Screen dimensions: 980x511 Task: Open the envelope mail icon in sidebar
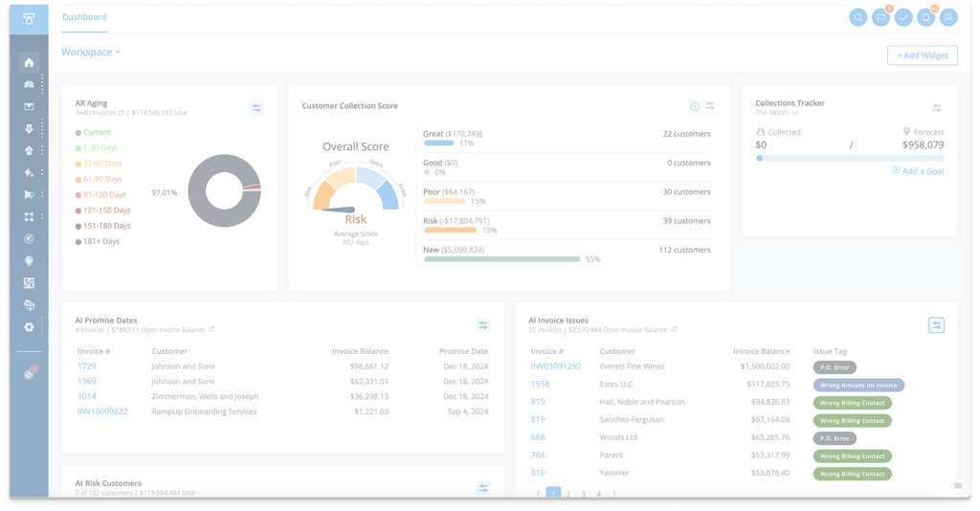click(29, 106)
